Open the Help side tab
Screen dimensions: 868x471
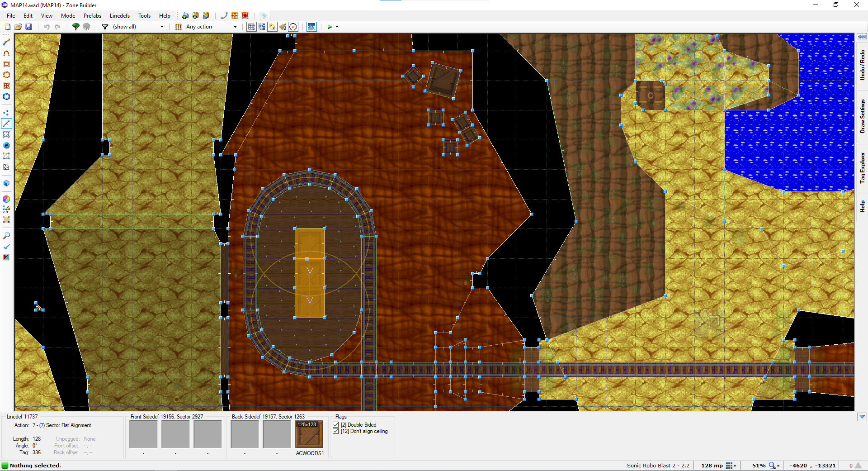pyautogui.click(x=862, y=207)
